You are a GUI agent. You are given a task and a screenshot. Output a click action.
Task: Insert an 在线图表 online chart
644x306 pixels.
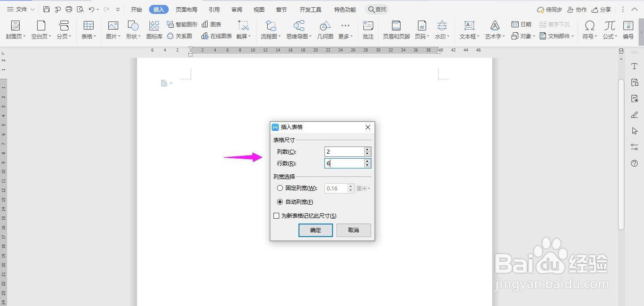point(217,36)
